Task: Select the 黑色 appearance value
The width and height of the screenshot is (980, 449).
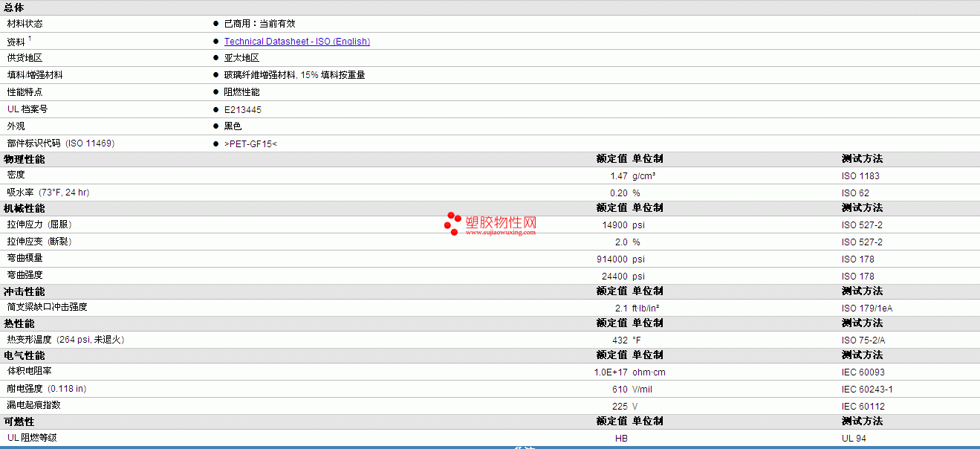Action: tap(233, 126)
